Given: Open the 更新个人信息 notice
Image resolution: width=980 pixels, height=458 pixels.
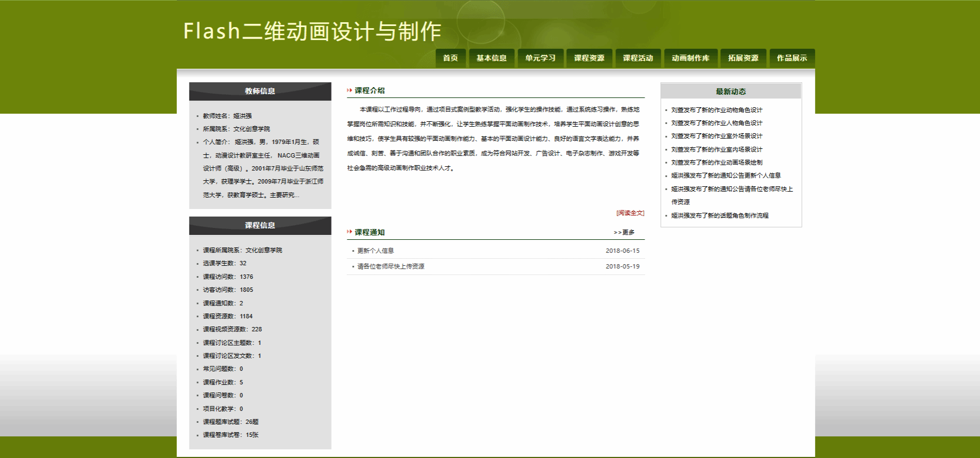Looking at the screenshot, I should (x=375, y=251).
